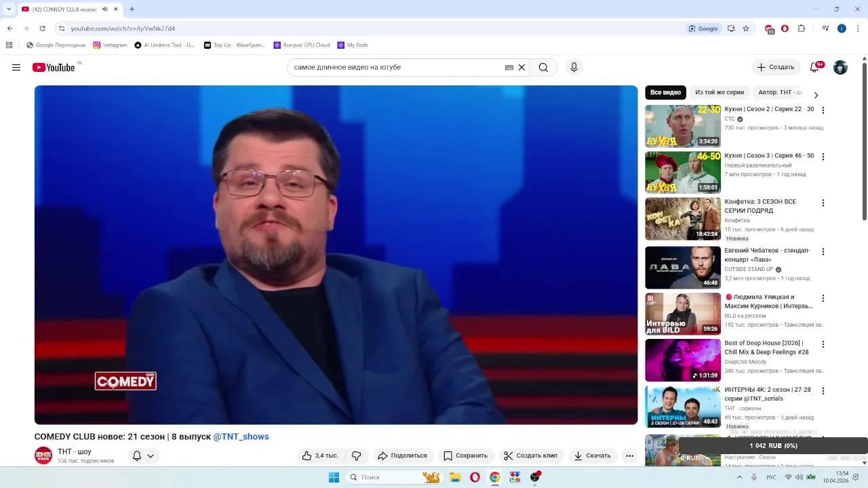Open Best of Deep House thumbnail

pyautogui.click(x=683, y=360)
